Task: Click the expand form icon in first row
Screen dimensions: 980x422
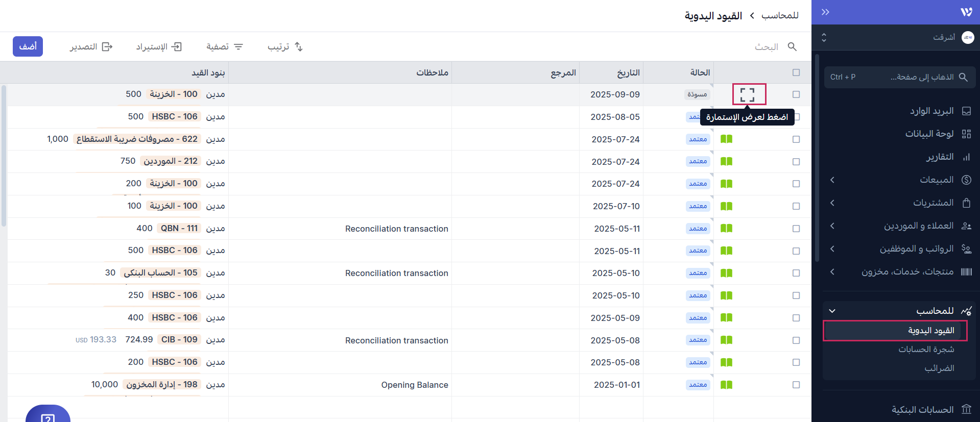Action: (x=748, y=95)
